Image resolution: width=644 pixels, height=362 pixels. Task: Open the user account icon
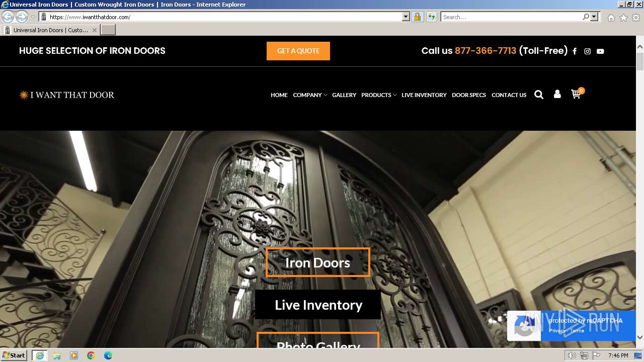[x=557, y=94]
